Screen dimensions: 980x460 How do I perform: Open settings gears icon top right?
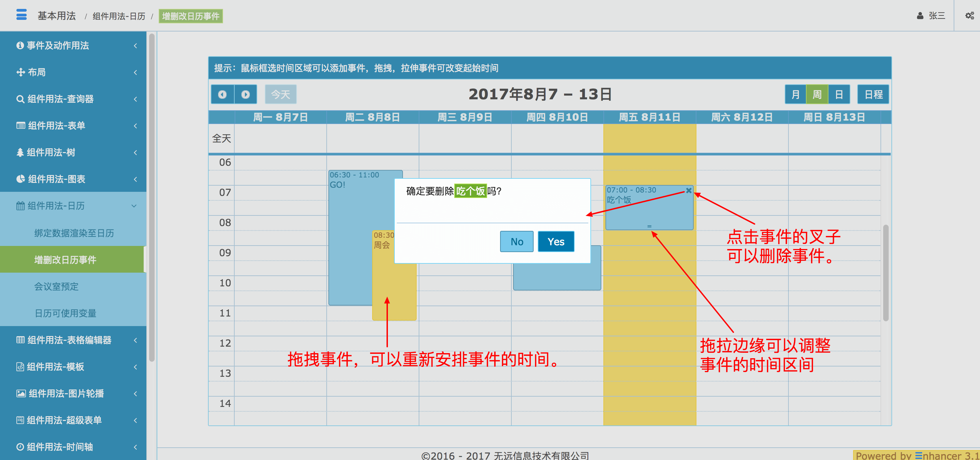969,16
